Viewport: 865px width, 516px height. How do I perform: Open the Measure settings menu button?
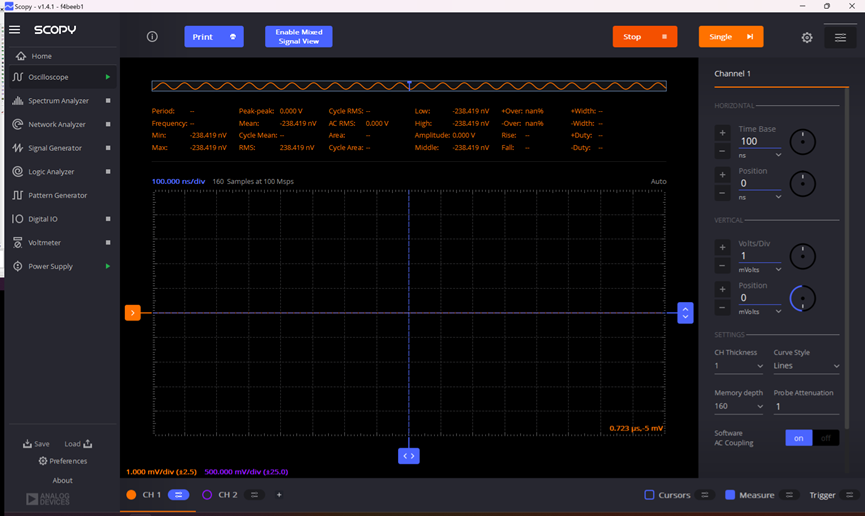(789, 495)
